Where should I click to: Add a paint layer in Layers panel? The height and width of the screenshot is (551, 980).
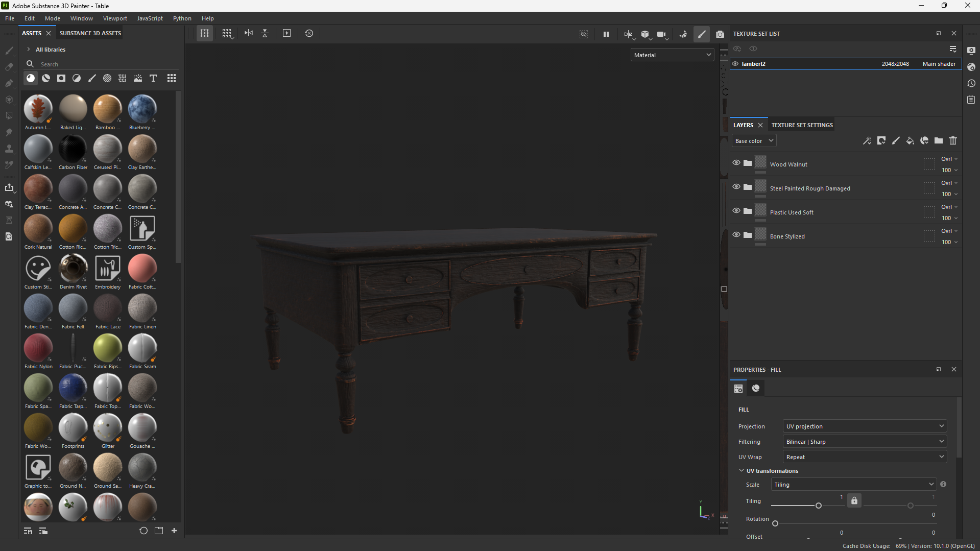point(896,140)
